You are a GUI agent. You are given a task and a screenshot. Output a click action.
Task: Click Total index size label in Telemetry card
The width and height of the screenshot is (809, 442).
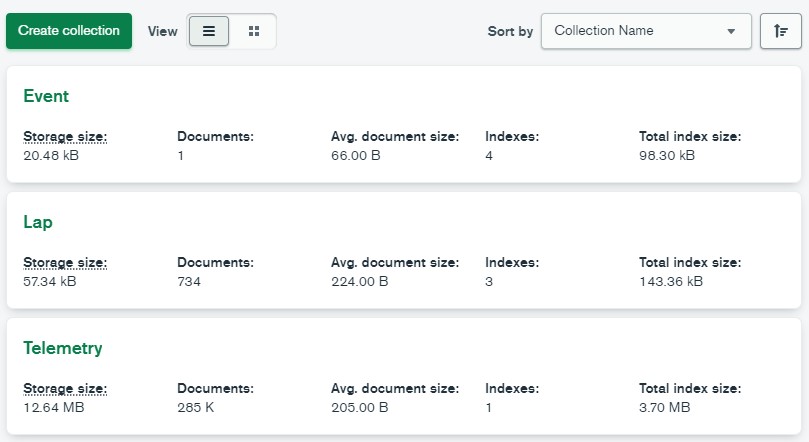(690, 388)
